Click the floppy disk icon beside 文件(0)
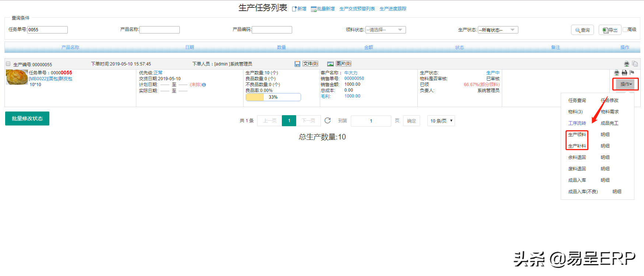Screen dimensions: 644x276 pyautogui.click(x=297, y=64)
